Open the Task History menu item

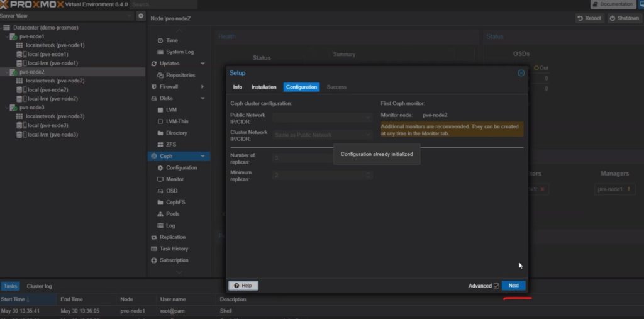click(x=174, y=249)
